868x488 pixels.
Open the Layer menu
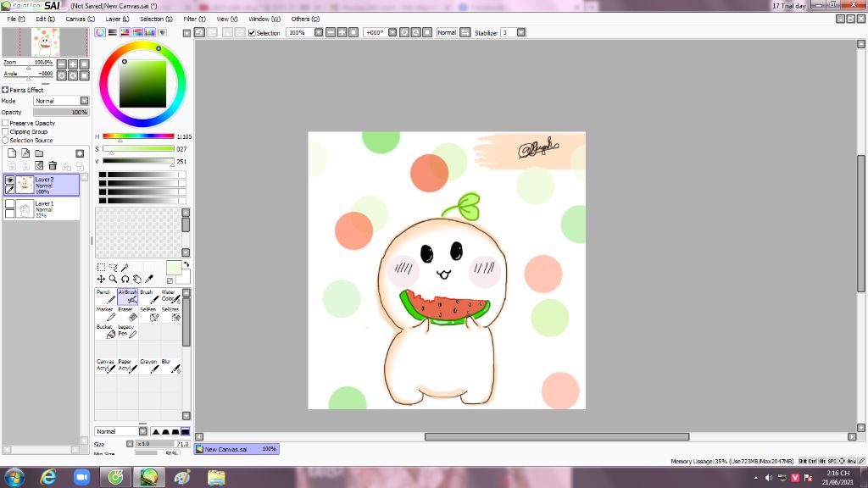[x=118, y=19]
